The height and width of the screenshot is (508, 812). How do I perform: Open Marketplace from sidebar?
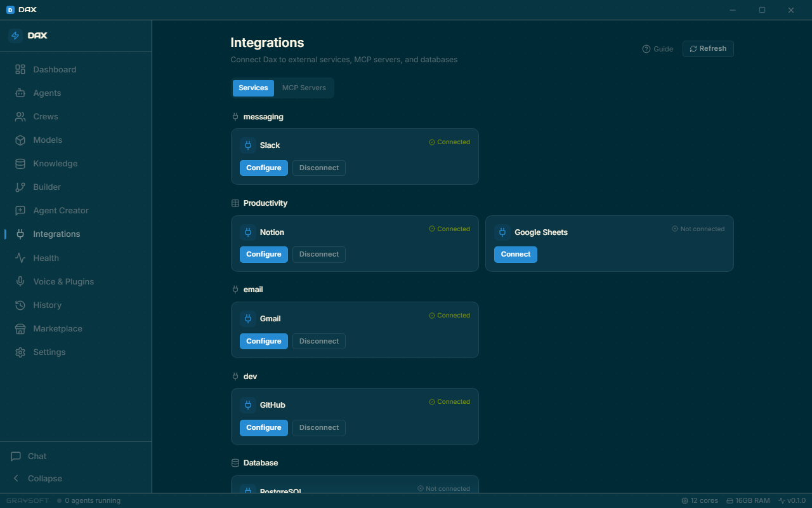(x=75, y=328)
